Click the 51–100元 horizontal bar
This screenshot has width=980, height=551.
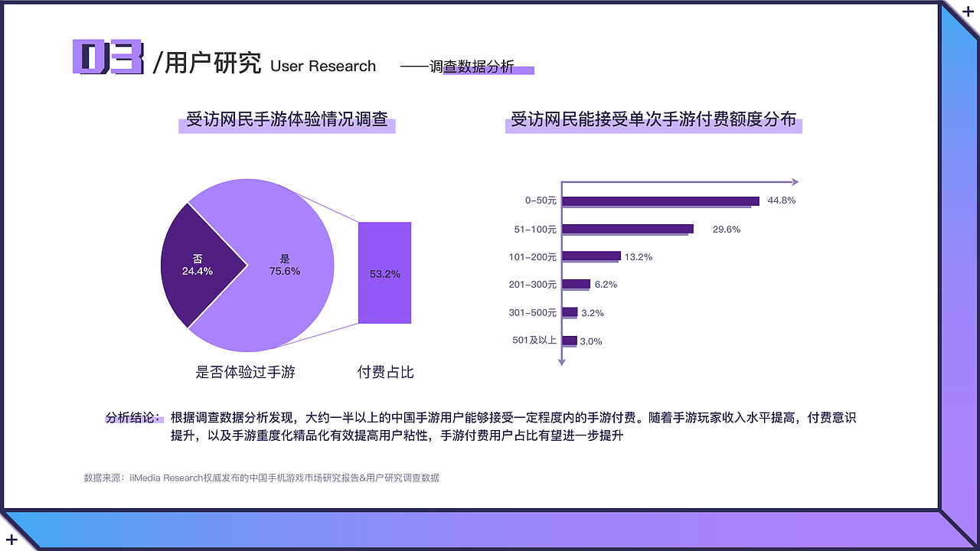pos(628,229)
